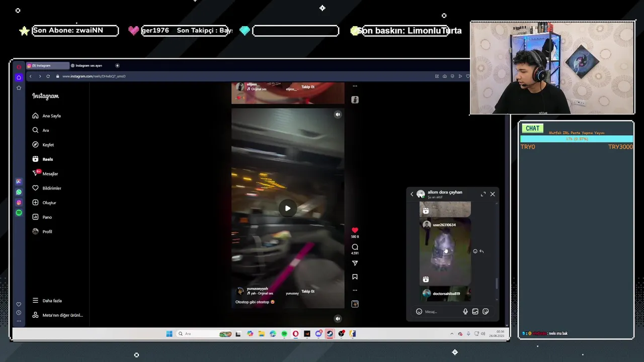Open Steam from the taskbar
Viewport: 644px width, 362px height.
pos(330,334)
